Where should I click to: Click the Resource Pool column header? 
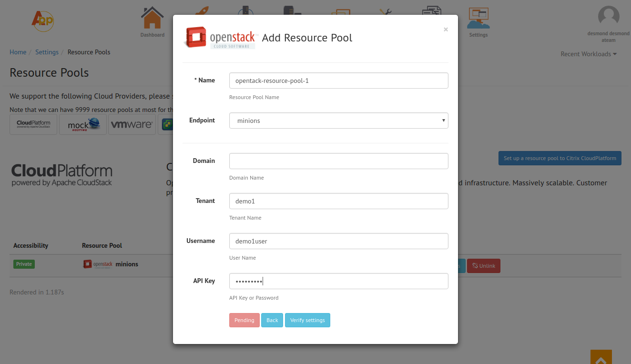coord(102,245)
